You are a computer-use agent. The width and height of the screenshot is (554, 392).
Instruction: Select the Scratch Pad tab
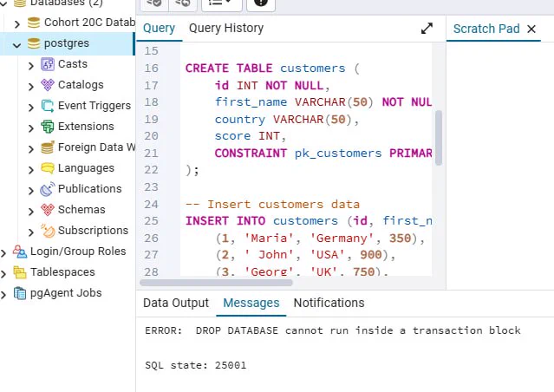(486, 29)
